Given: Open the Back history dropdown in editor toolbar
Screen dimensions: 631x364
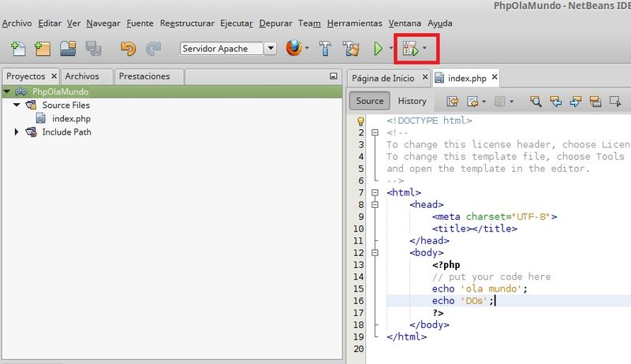Looking at the screenshot, I should [484, 102].
